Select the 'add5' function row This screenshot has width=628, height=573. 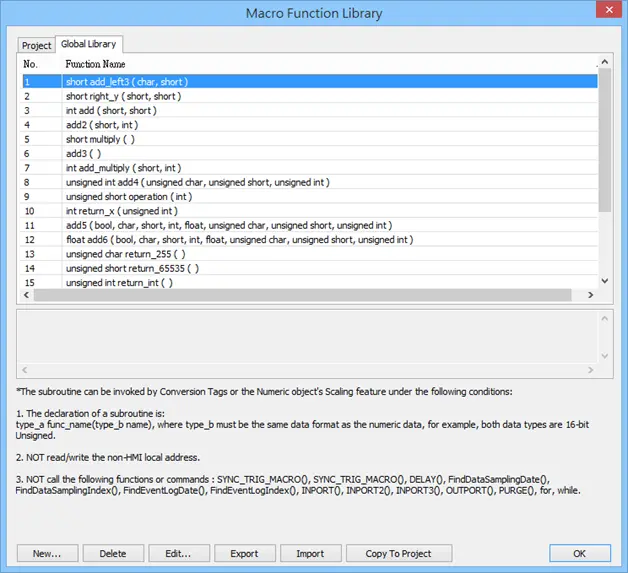click(309, 225)
